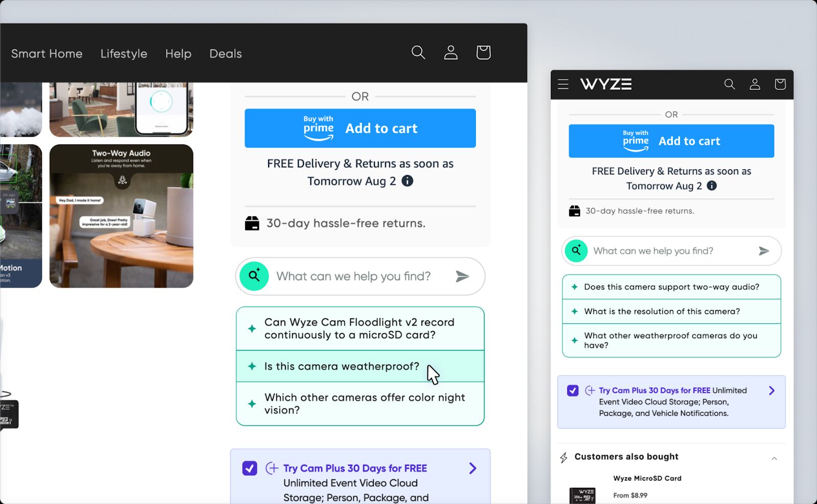Toggle Cam Plus checkbox in mobile view

pyautogui.click(x=573, y=391)
